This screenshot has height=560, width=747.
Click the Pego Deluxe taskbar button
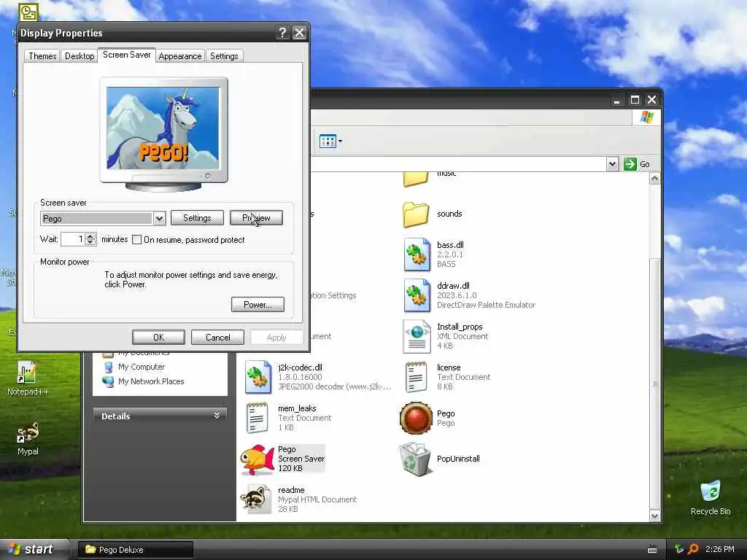(135, 550)
